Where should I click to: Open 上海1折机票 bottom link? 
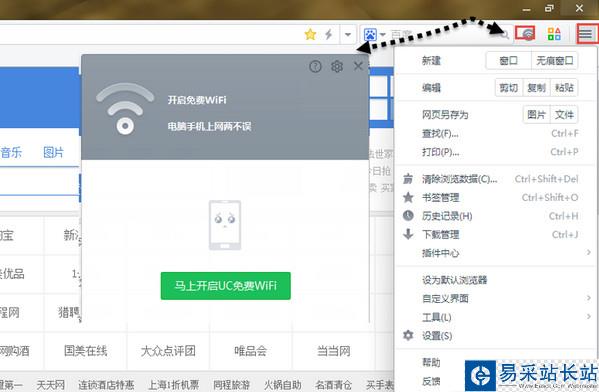point(173,384)
